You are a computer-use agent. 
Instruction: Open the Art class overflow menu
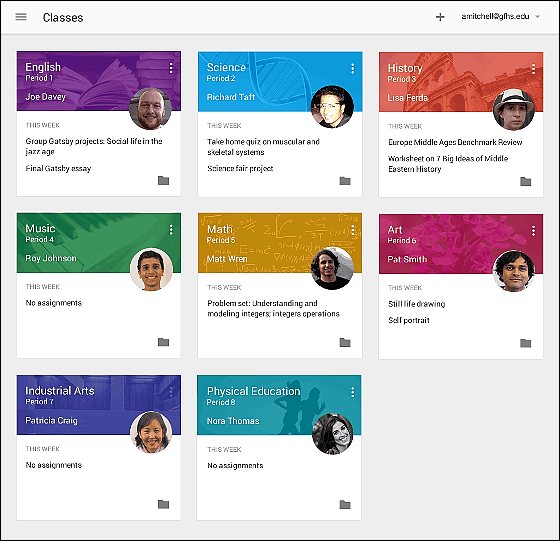pyautogui.click(x=533, y=231)
